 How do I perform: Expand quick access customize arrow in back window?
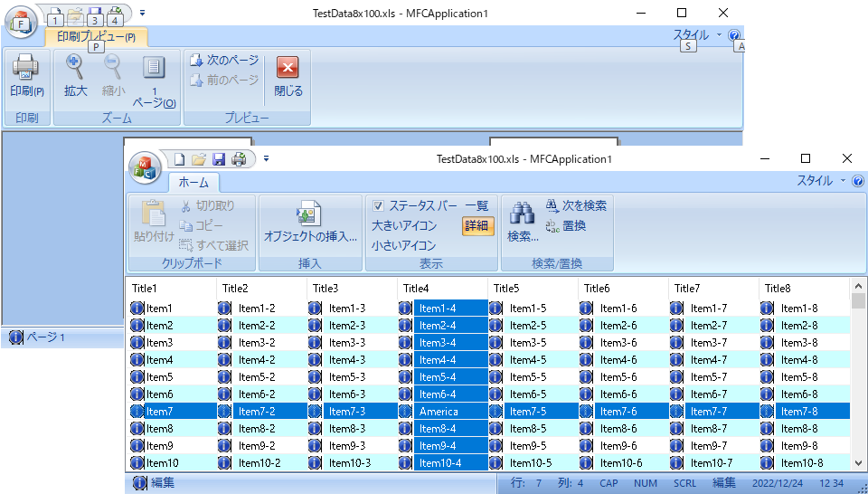(x=142, y=13)
